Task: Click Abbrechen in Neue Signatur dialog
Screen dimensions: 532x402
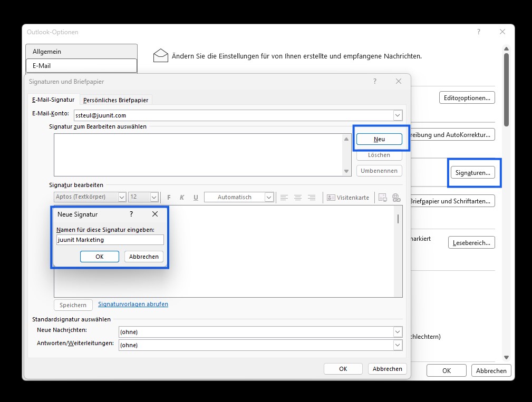Action: point(144,257)
